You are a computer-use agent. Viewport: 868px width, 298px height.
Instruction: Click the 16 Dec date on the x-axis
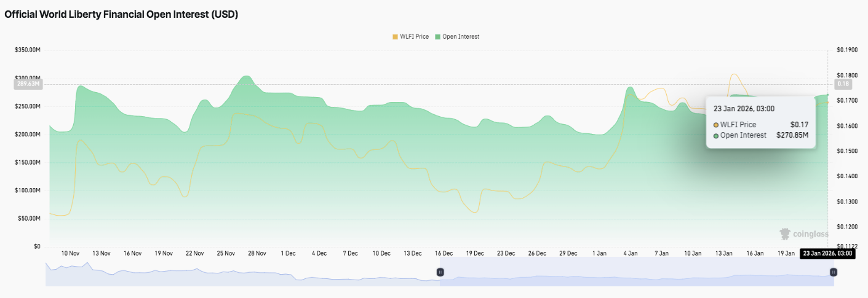click(444, 253)
